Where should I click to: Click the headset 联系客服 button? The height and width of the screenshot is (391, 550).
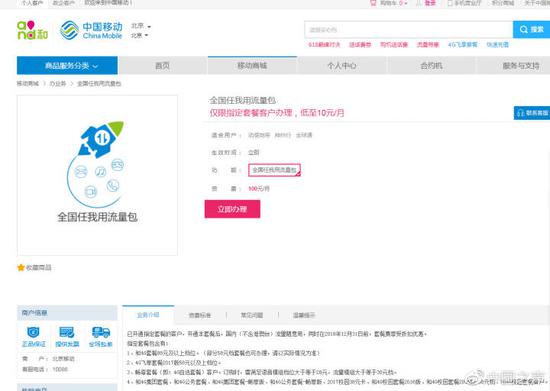click(532, 113)
